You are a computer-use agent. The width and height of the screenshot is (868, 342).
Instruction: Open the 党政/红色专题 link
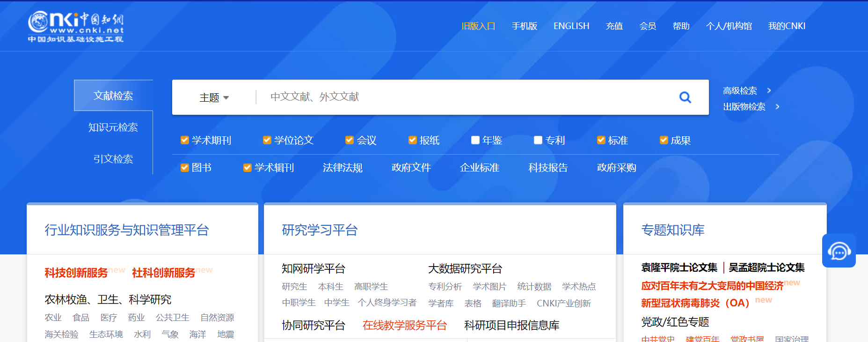(x=675, y=322)
